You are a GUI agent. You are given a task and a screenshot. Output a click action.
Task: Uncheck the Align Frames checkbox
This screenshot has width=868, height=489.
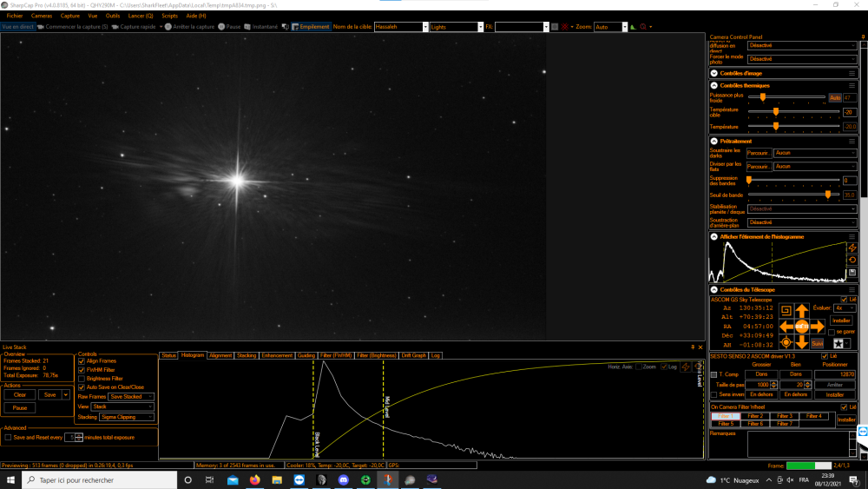(x=82, y=361)
